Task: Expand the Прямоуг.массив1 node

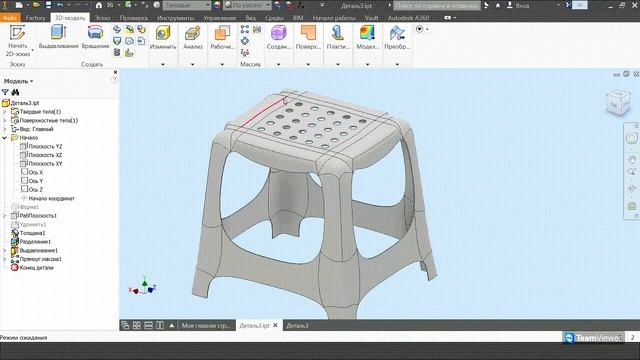Action: point(4,259)
